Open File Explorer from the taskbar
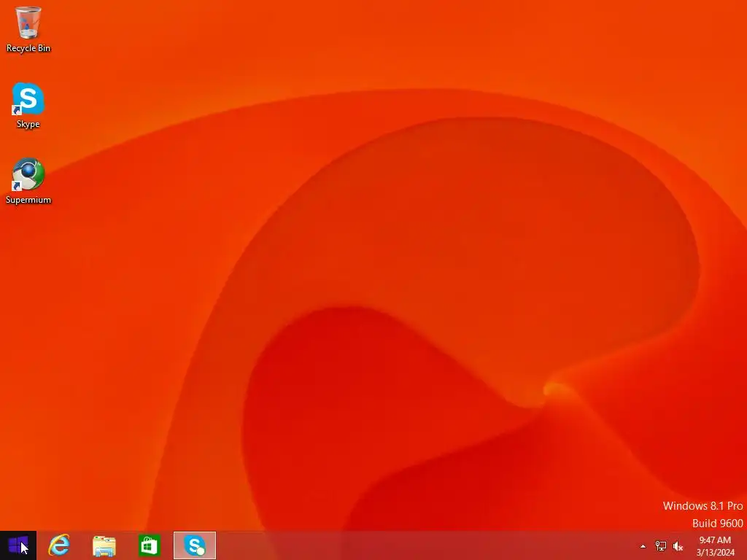Viewport: 747px width, 560px height. (104, 545)
